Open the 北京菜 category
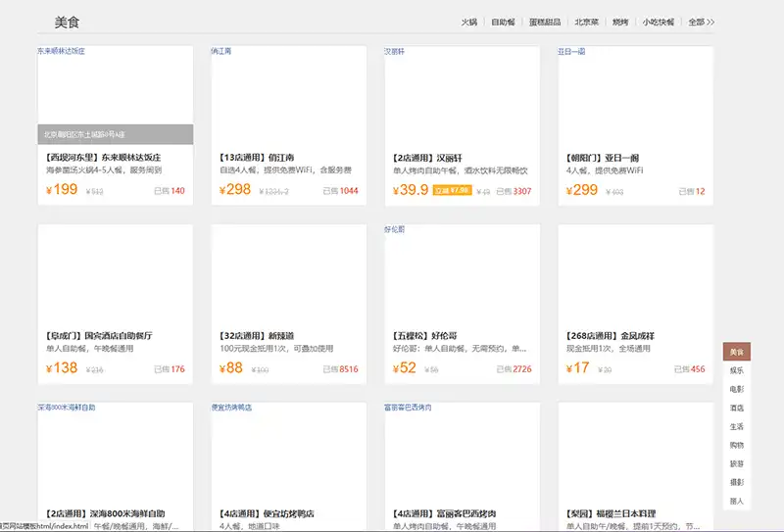784x532 pixels. [x=586, y=22]
